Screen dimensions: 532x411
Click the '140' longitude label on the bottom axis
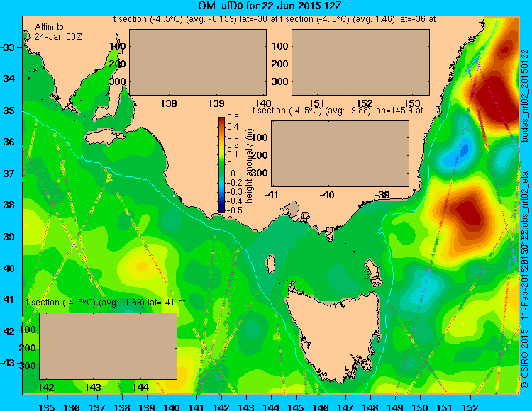pos(172,407)
